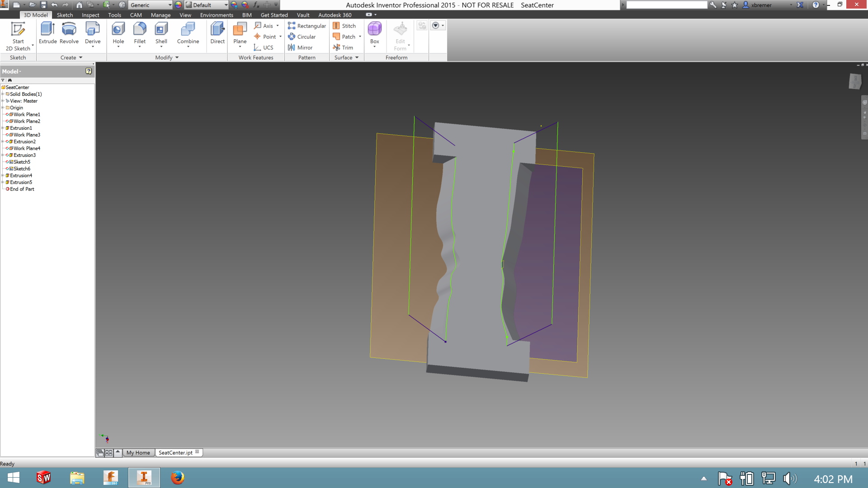This screenshot has width=868, height=488.
Task: Undo the last action
Action: pos(55,5)
